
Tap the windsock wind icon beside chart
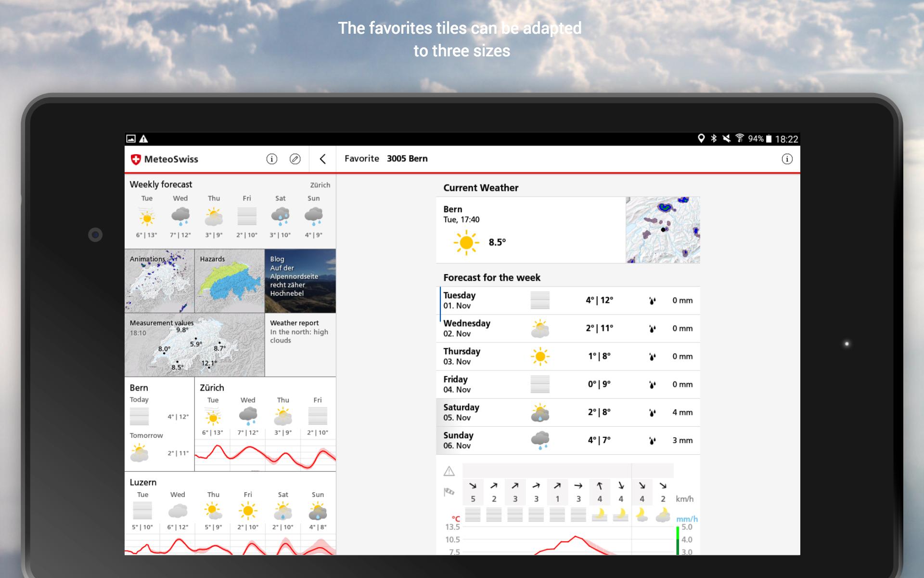coord(449,492)
